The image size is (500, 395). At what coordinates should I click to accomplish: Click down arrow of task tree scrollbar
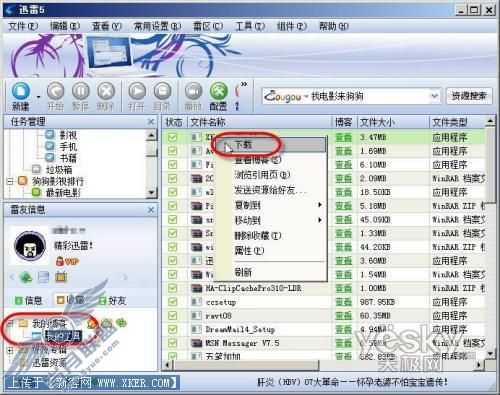point(152,192)
